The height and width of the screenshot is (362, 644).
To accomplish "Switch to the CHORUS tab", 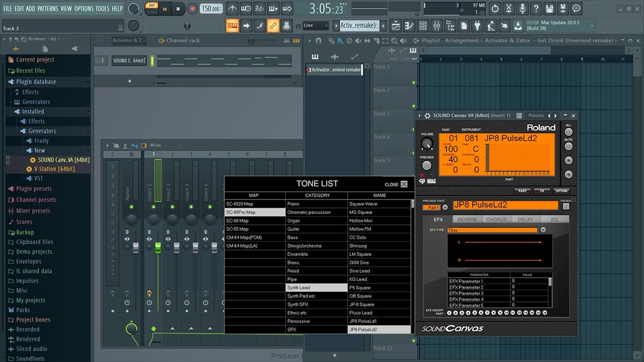I will [x=496, y=219].
